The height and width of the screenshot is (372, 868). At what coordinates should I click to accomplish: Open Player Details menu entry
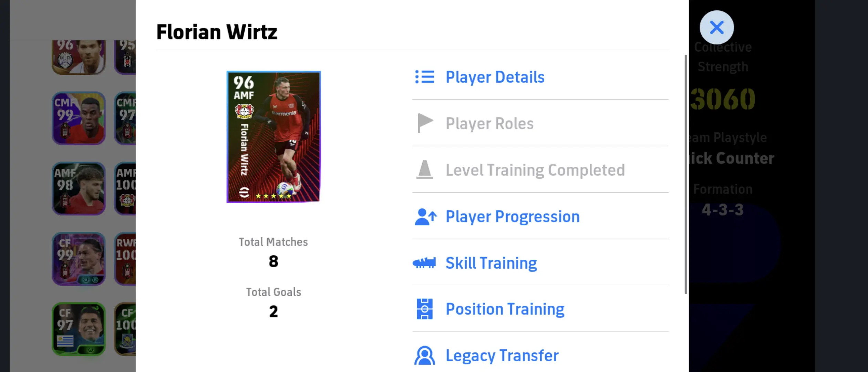point(540,77)
